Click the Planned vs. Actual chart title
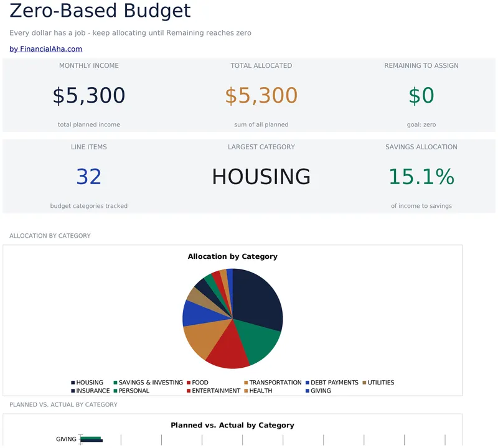498x448 pixels. (x=232, y=425)
